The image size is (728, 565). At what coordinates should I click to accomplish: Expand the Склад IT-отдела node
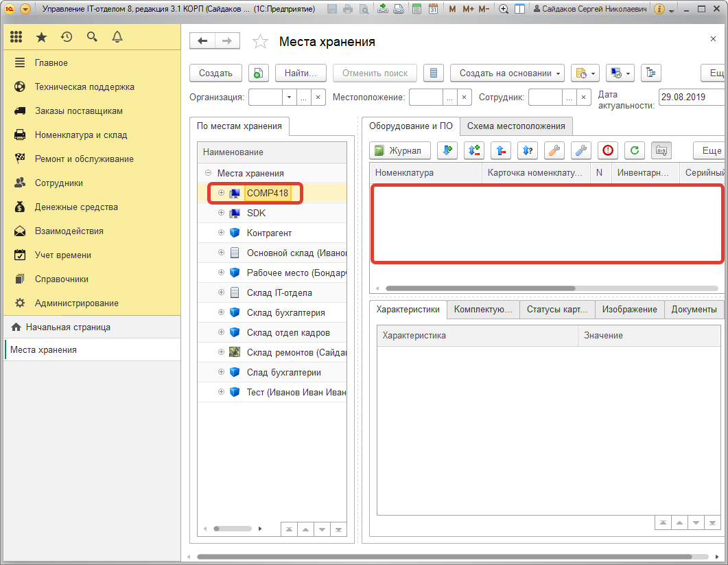coord(221,292)
